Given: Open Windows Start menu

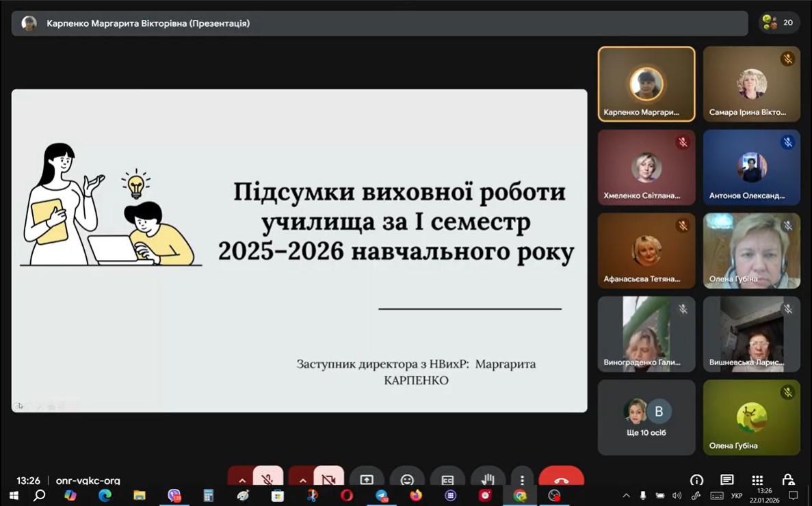Looking at the screenshot, I should tap(13, 496).
